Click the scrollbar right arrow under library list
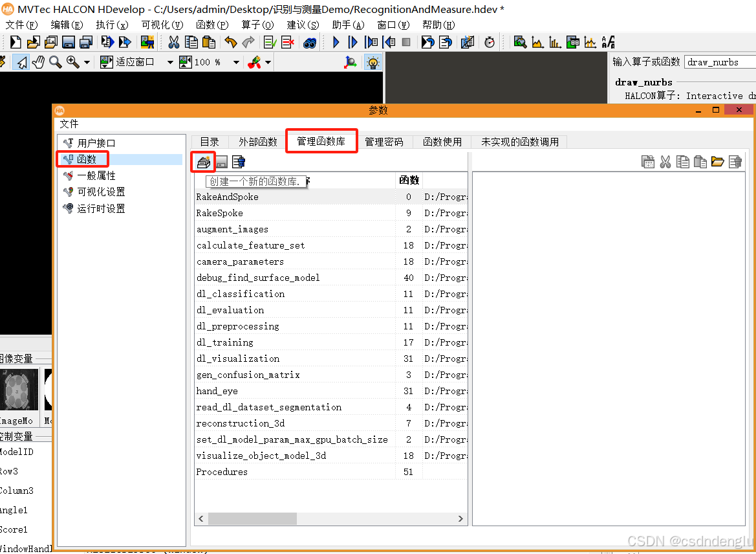The image size is (756, 554). 460,519
